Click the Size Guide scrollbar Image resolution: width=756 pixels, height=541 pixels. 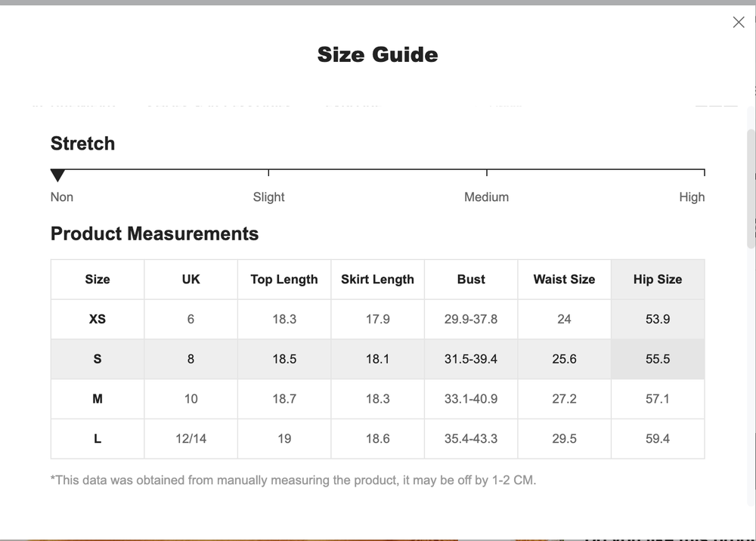click(x=751, y=189)
